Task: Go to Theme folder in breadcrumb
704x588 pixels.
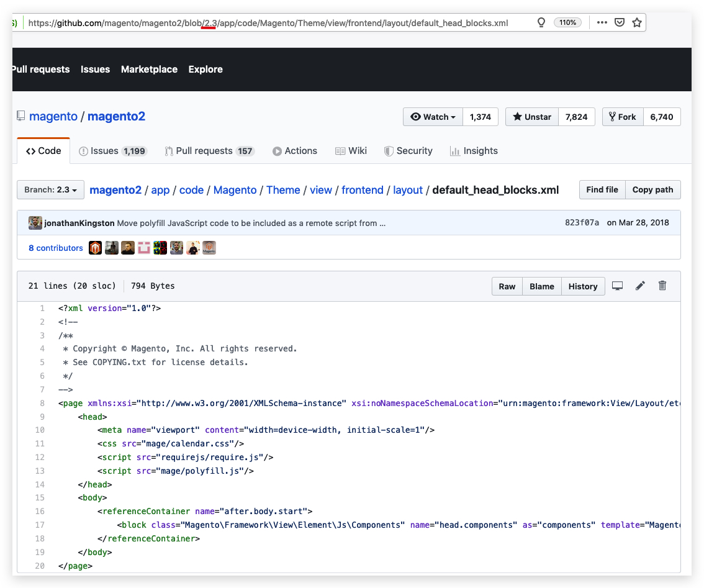Action: [283, 190]
